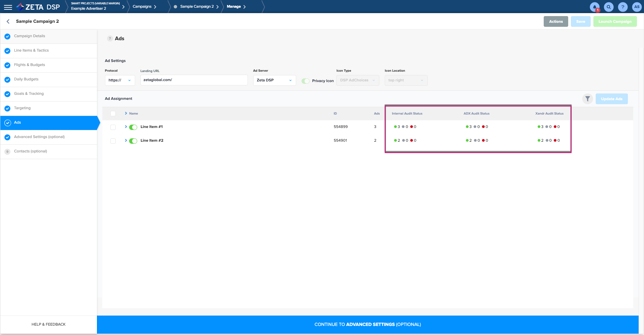Go to Targeting step in sidebar
Viewport: 644px width, 335px height.
(22, 108)
